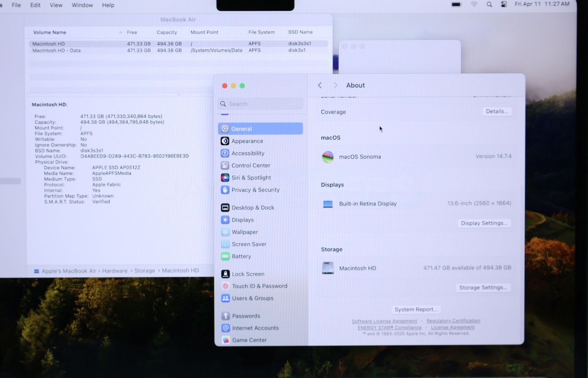Open Display Settings button

click(484, 223)
